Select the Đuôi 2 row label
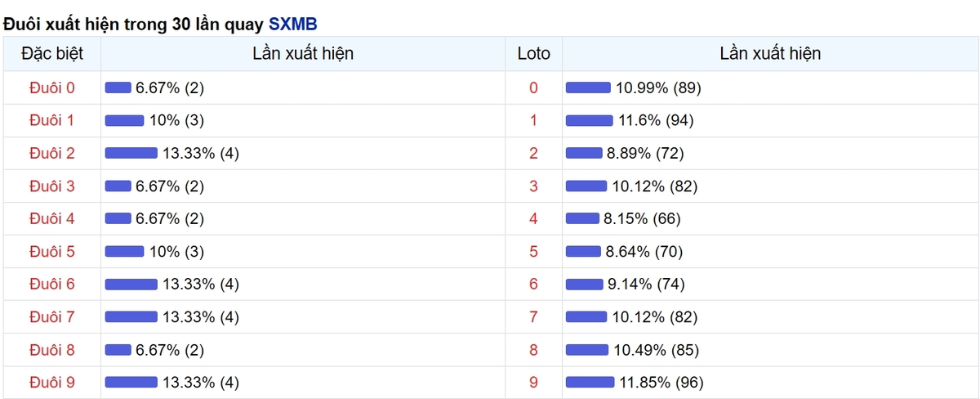This screenshot has width=980, height=399. (x=51, y=153)
